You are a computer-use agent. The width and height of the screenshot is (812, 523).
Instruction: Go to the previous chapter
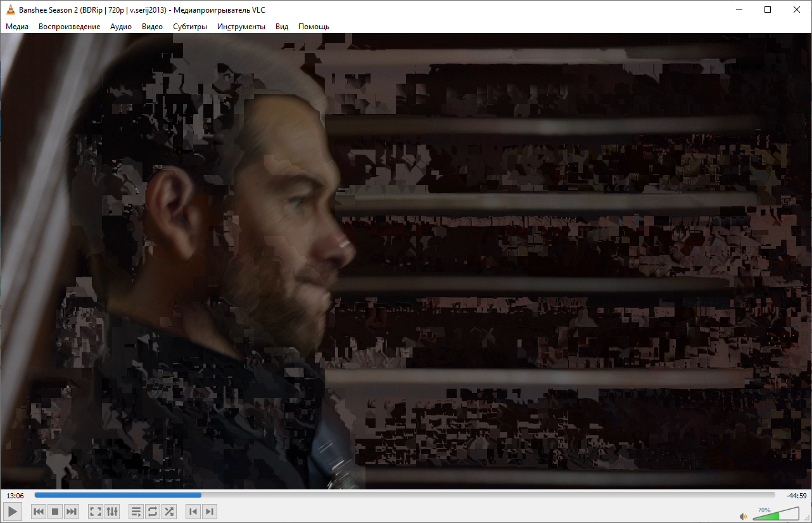point(193,512)
